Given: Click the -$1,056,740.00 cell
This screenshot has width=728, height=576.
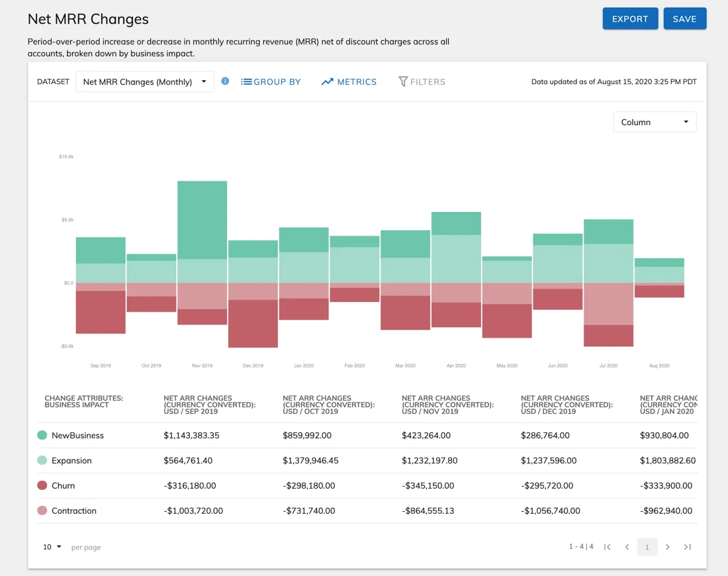Looking at the screenshot, I should (550, 510).
